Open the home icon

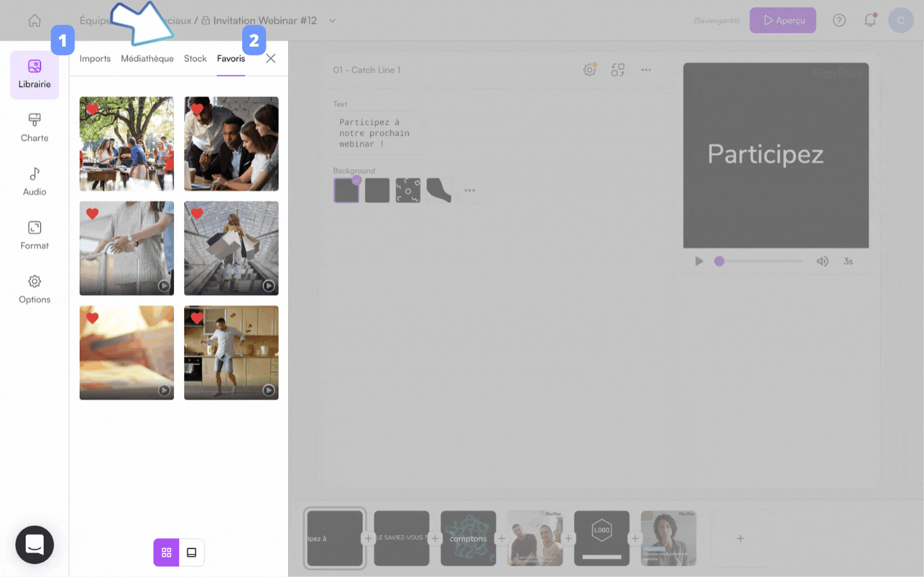[x=34, y=20]
